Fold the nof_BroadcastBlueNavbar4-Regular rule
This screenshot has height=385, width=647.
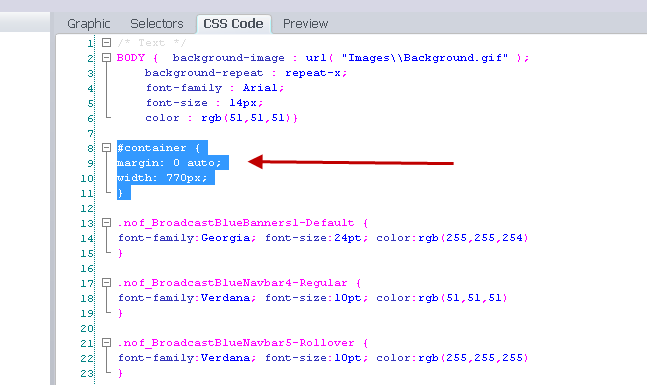click(x=106, y=283)
